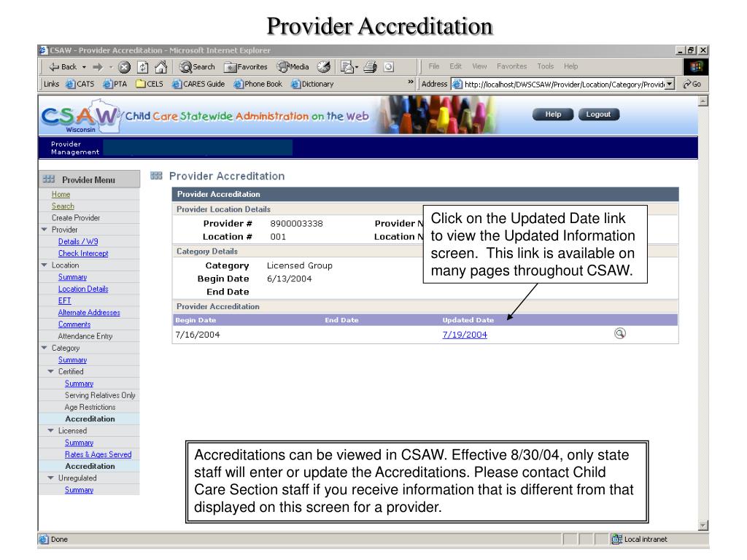
Task: Go to browser Home icon
Action: tap(161, 67)
